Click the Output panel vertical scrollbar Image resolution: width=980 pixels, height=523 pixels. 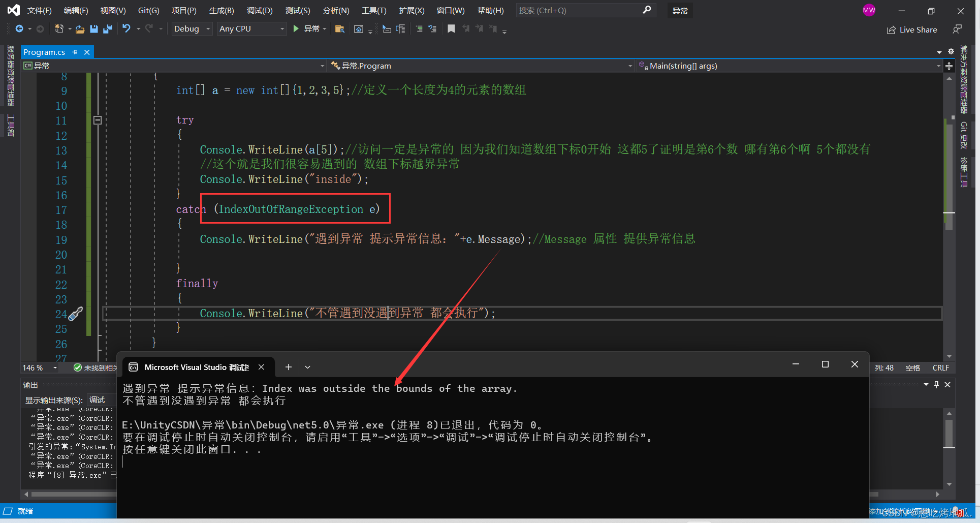coord(949,449)
